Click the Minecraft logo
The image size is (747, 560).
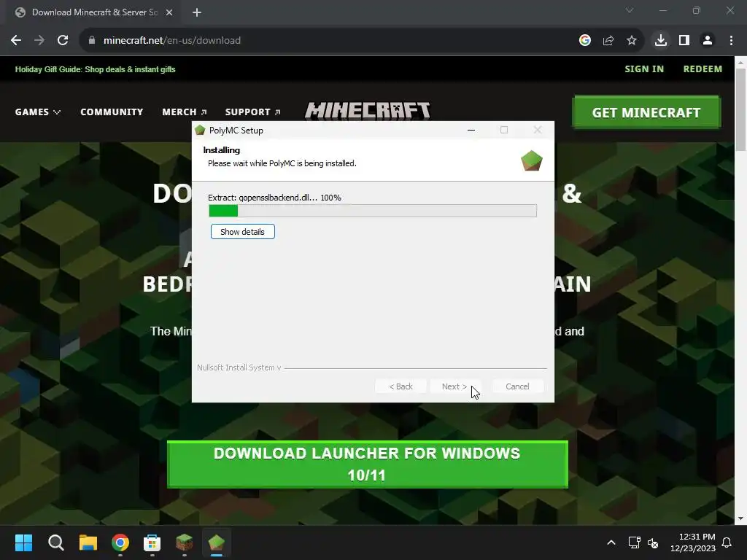point(368,111)
